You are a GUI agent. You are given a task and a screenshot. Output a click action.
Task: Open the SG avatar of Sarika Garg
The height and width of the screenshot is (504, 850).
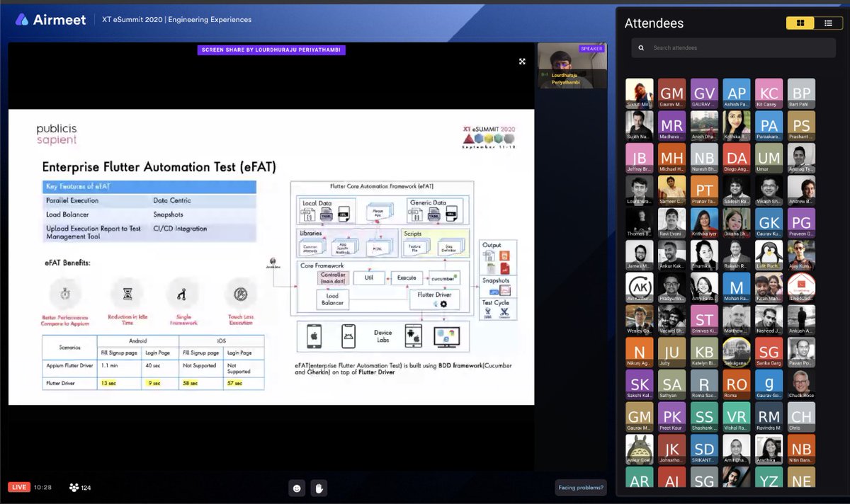click(769, 353)
